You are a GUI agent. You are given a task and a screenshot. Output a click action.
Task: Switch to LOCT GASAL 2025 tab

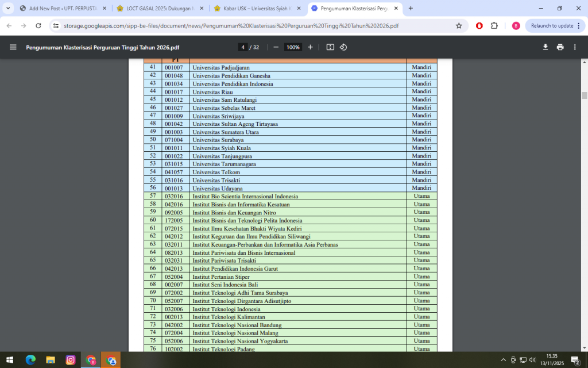(160, 9)
